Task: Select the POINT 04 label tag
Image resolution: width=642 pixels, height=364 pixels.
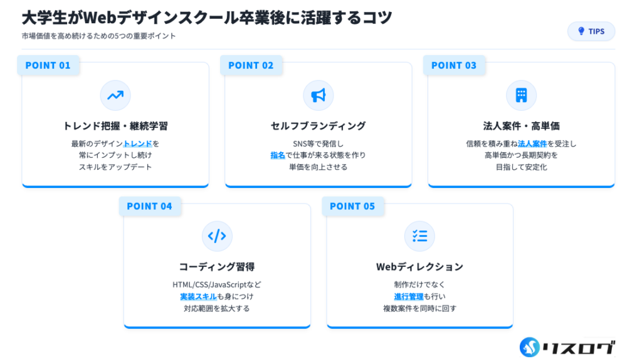Action: [x=149, y=206]
